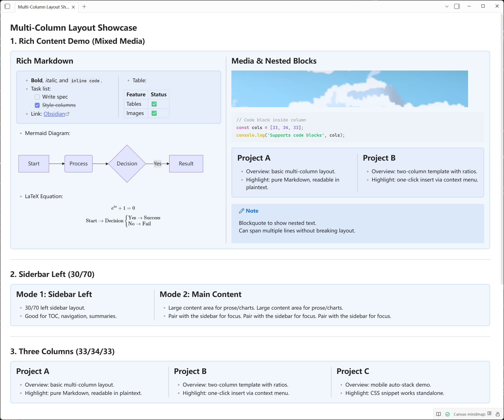Viewport: 504px width, 420px height.
Task: Click the stacked layers status bar icon
Action: point(498,414)
